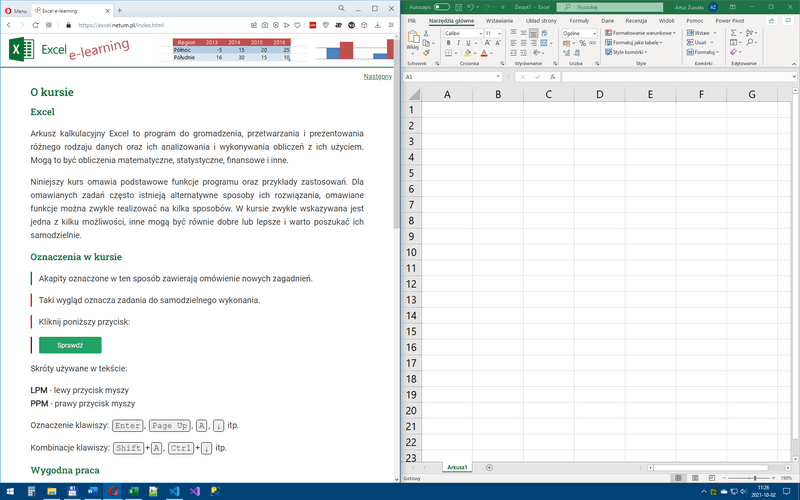Click the Format Painter brush icon
This screenshot has width=800, height=500.
click(427, 53)
